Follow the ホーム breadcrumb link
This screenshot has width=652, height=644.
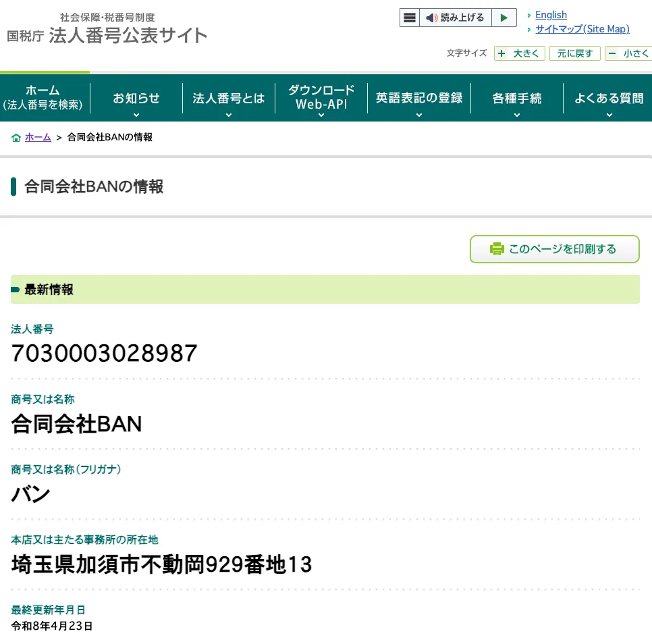point(38,137)
